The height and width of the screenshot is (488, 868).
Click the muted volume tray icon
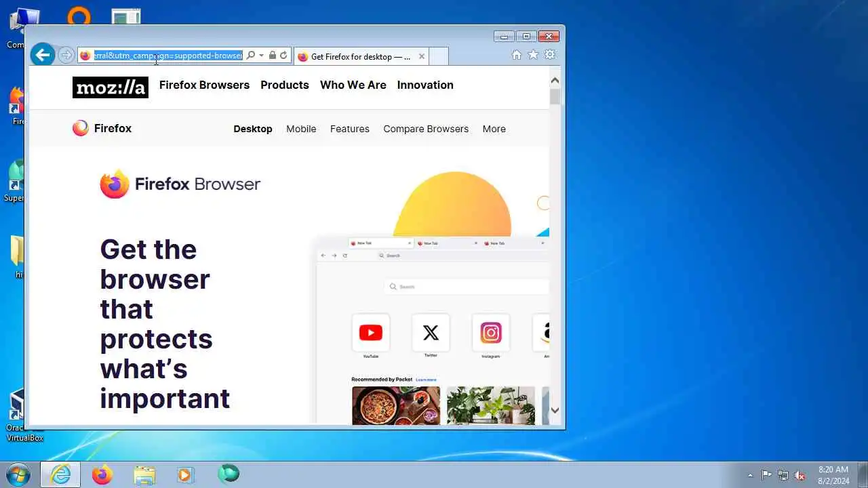(800, 475)
